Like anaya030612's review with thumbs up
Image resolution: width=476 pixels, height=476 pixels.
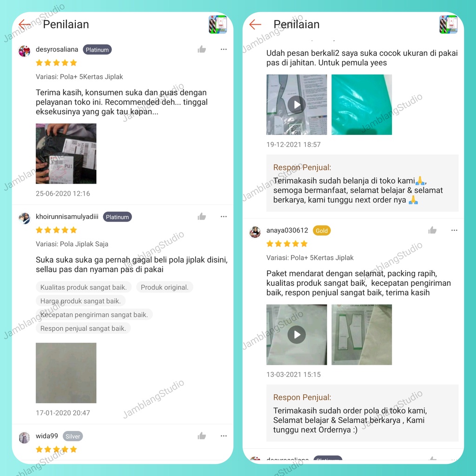pos(432,230)
